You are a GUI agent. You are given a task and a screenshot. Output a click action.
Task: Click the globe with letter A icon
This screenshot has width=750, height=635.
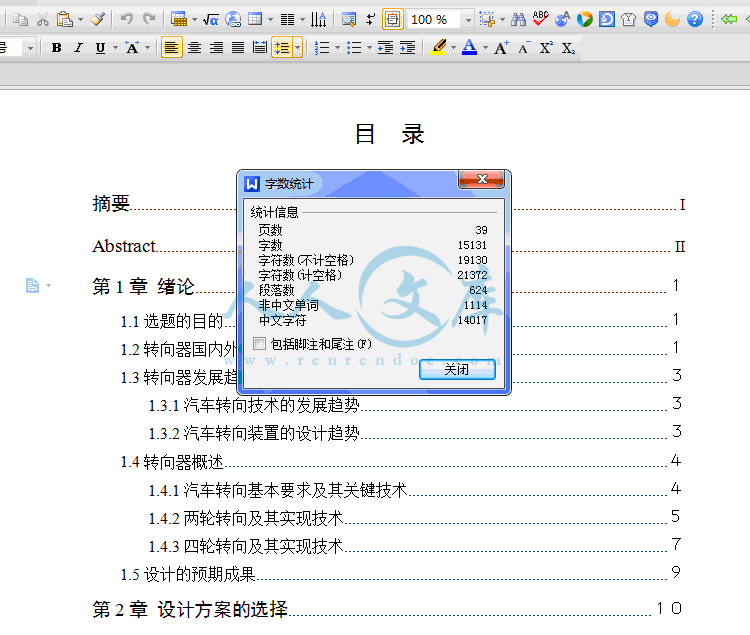coord(562,20)
